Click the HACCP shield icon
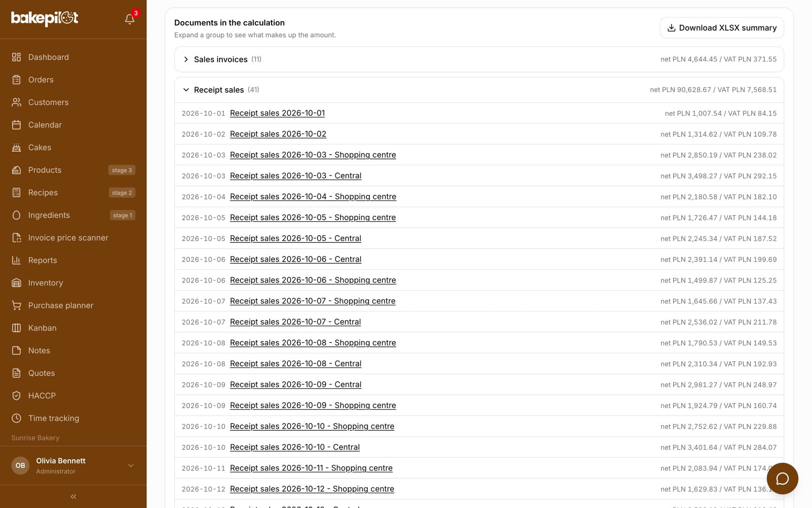 click(x=16, y=396)
